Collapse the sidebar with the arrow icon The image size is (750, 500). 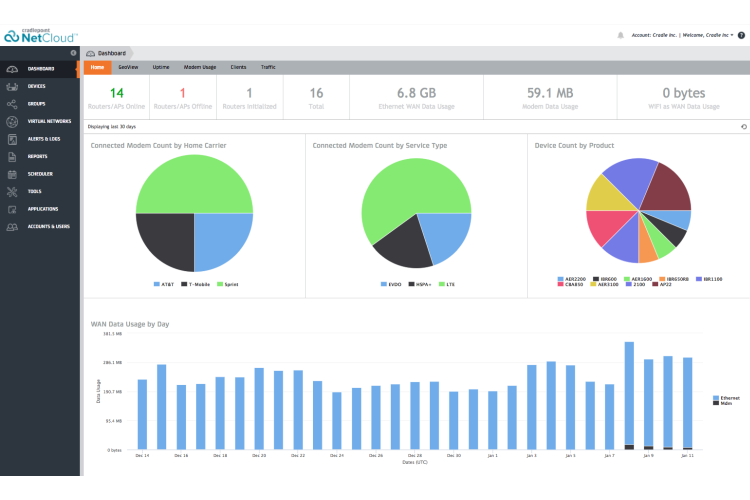(73, 52)
